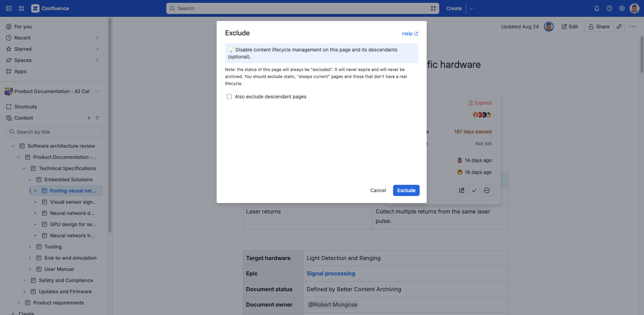
Task: Collapse sidebar using the top-left panel icon
Action: point(9,8)
